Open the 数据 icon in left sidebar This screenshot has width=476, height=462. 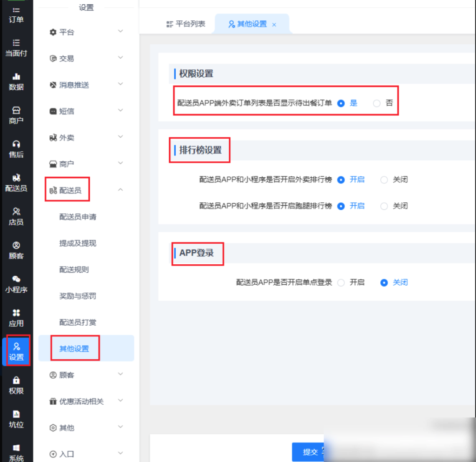click(x=16, y=81)
